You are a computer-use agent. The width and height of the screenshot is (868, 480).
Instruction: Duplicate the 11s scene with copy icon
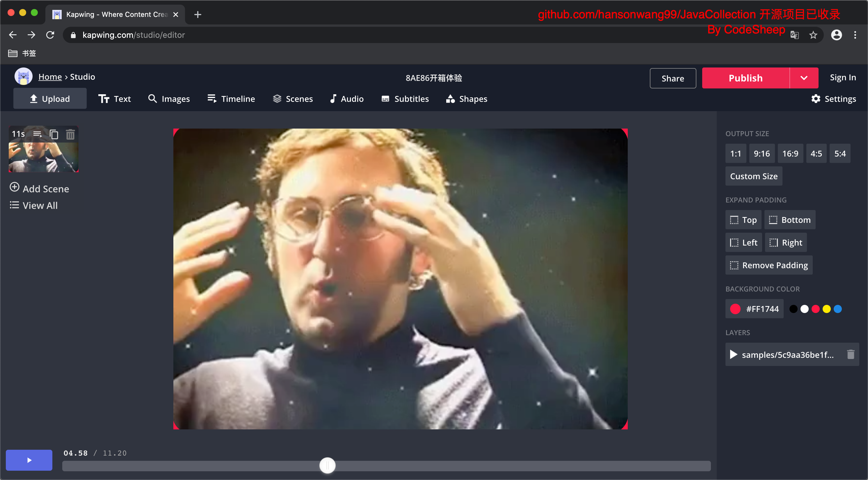tap(54, 134)
